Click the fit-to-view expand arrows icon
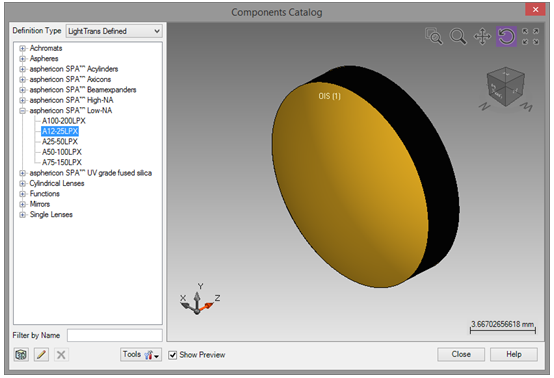 tap(530, 36)
